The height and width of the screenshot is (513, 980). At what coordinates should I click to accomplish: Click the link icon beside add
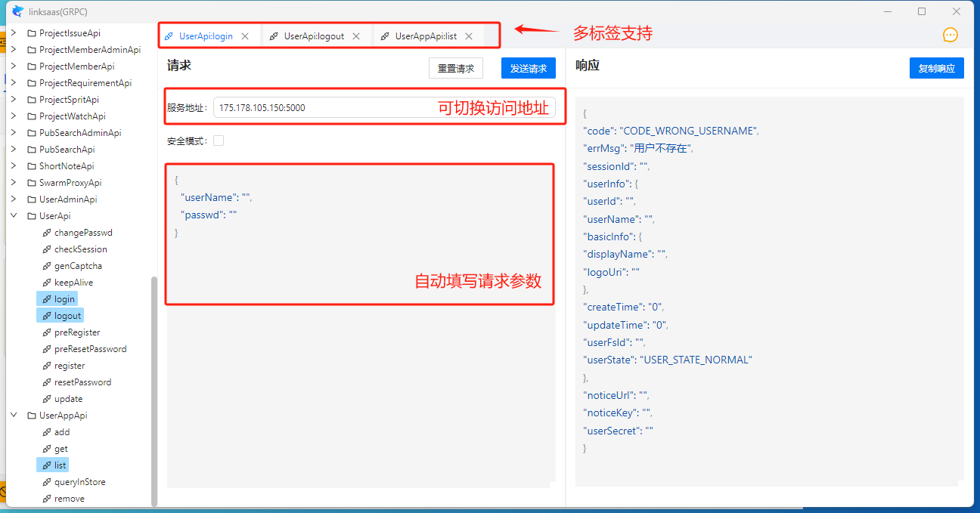47,432
